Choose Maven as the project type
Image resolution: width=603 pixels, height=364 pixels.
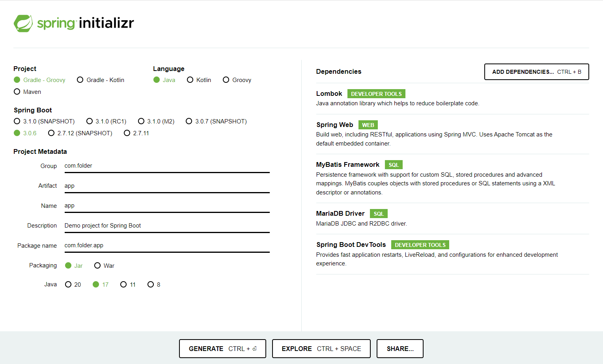(28, 91)
